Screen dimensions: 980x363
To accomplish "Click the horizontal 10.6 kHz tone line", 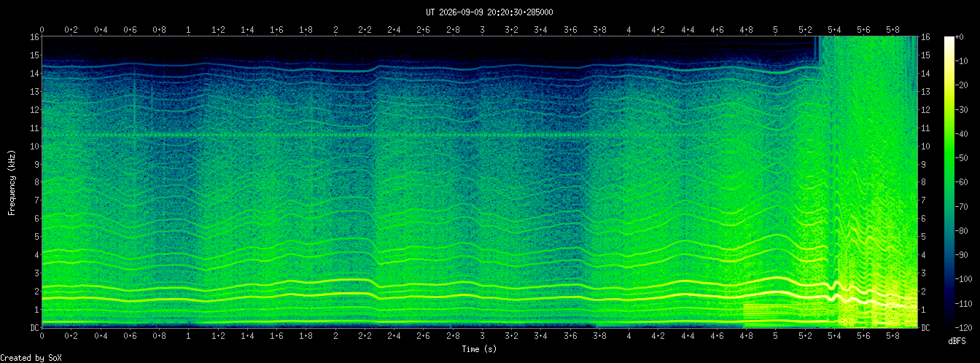I will pos(321,135).
